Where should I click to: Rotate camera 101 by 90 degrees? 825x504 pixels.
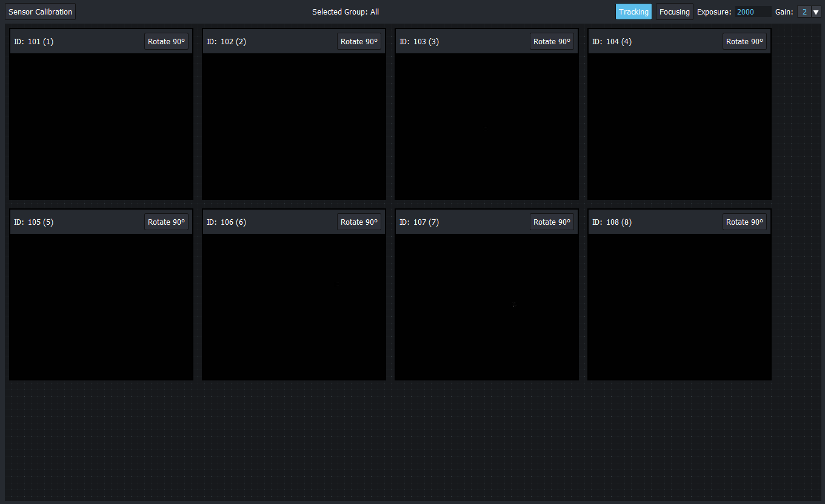point(166,41)
